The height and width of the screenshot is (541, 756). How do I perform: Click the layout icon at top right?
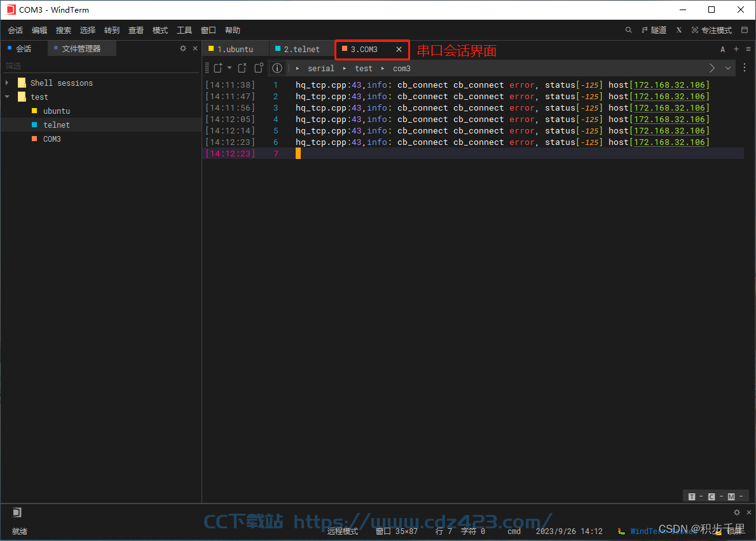tap(745, 30)
